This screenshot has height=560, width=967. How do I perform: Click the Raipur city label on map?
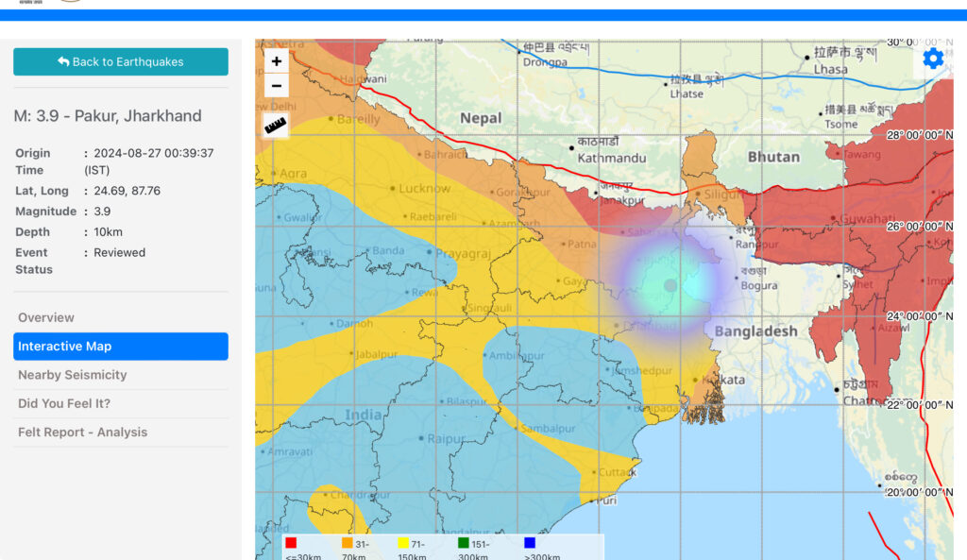point(447,438)
